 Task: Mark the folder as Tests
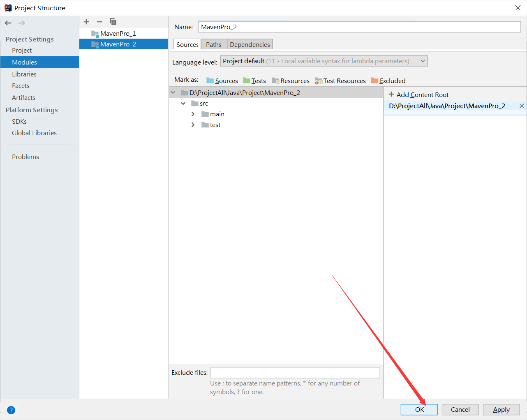pyautogui.click(x=254, y=81)
